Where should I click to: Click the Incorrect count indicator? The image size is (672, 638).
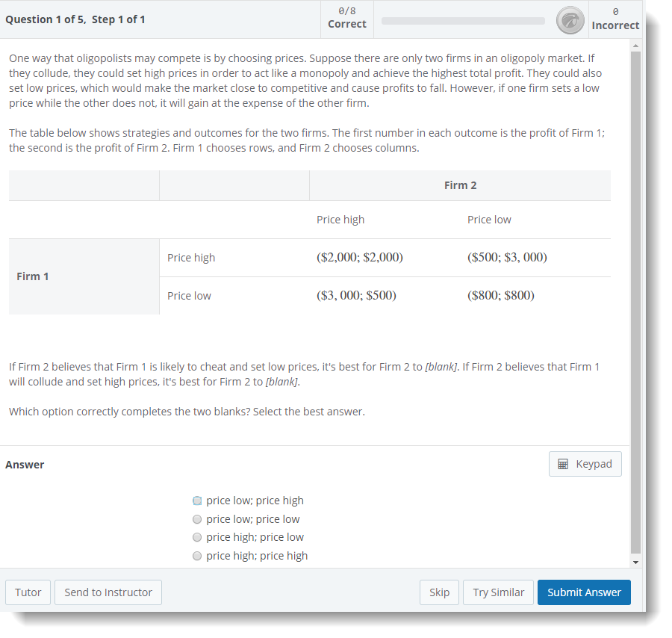615,19
